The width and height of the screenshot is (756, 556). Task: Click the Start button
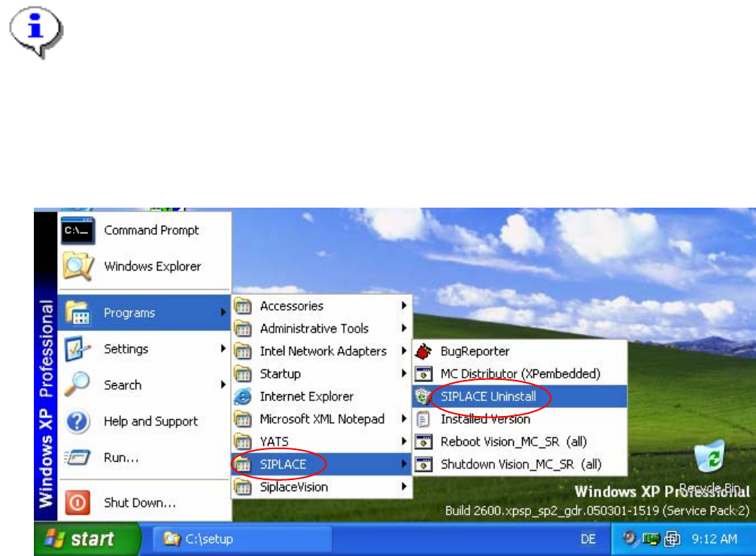coord(87,539)
